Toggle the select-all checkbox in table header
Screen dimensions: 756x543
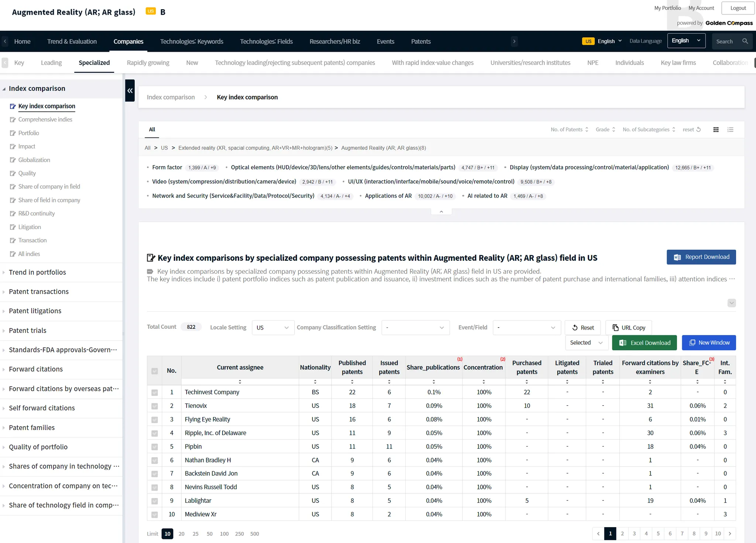click(155, 371)
